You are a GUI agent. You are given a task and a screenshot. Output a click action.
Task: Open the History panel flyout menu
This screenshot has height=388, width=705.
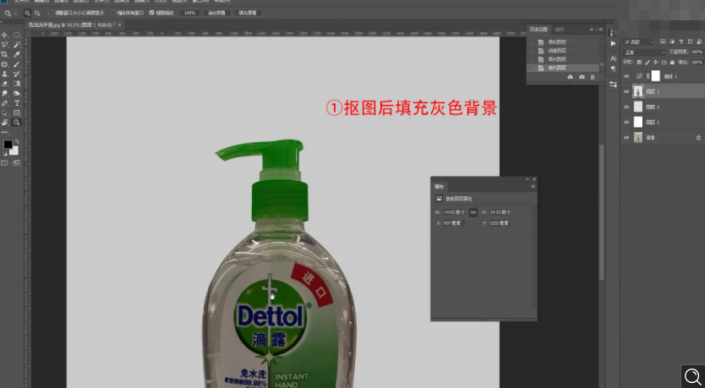click(x=601, y=30)
